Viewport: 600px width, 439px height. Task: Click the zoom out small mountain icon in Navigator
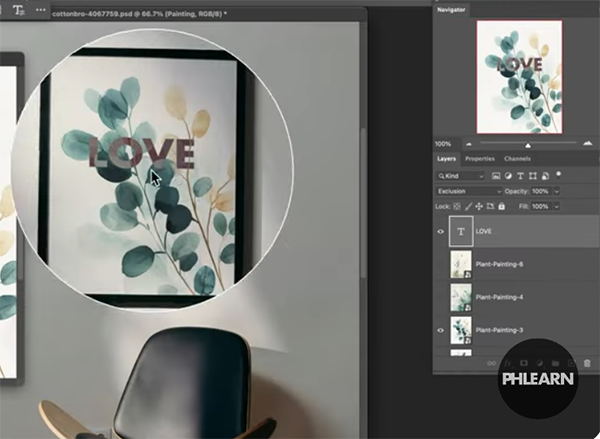pos(469,144)
